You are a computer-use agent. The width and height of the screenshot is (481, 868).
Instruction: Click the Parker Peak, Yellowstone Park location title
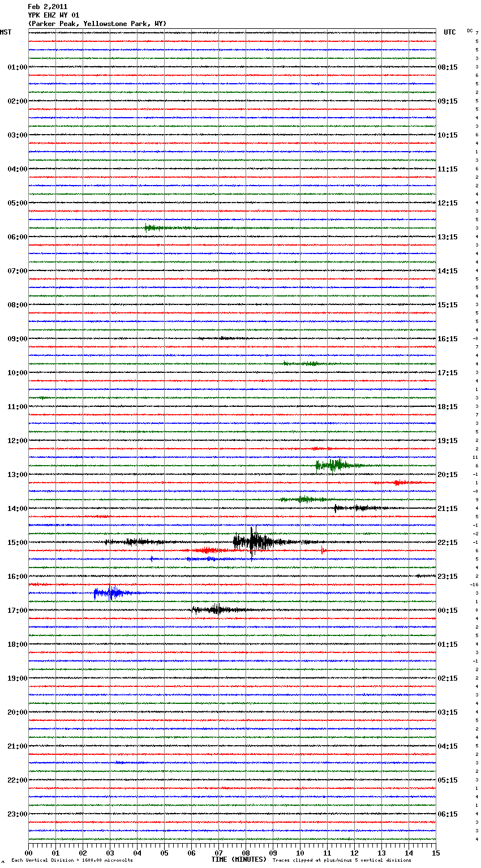pos(97,24)
